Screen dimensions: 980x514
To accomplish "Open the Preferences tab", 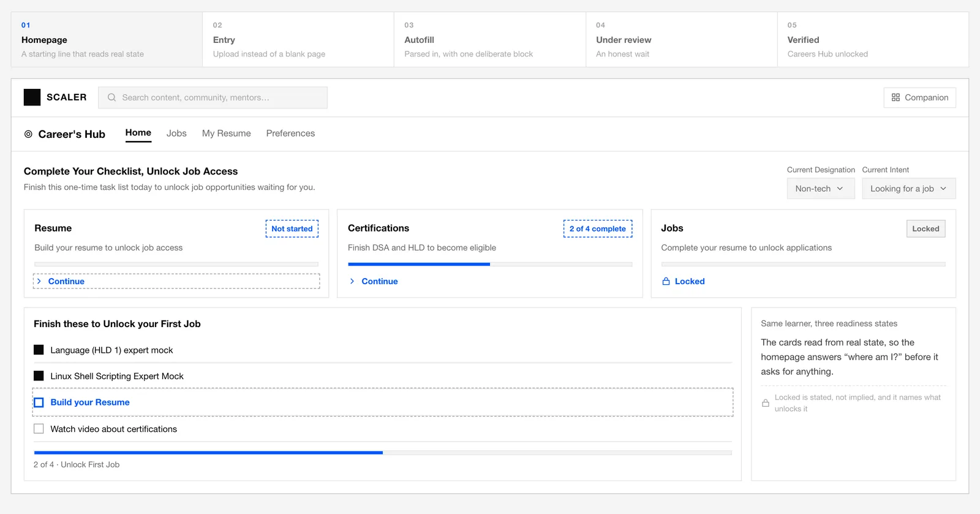I will coord(290,134).
